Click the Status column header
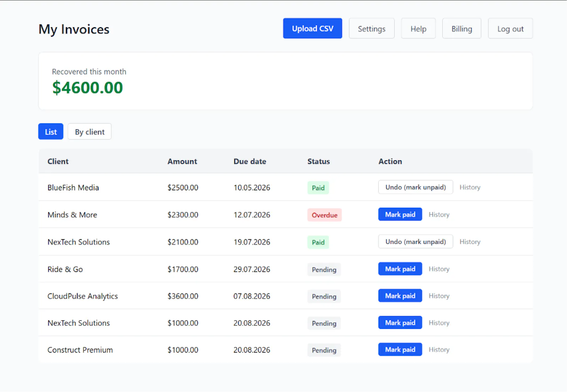 (319, 161)
